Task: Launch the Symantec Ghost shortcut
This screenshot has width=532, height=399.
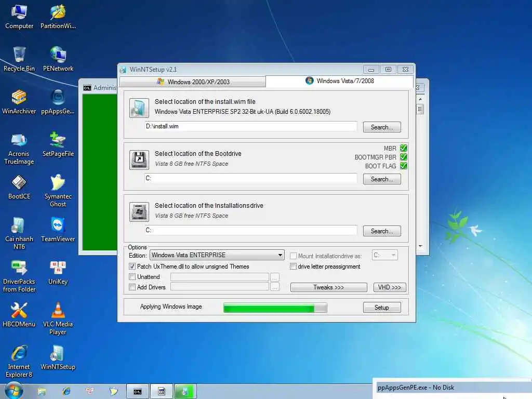Action: pos(58,191)
